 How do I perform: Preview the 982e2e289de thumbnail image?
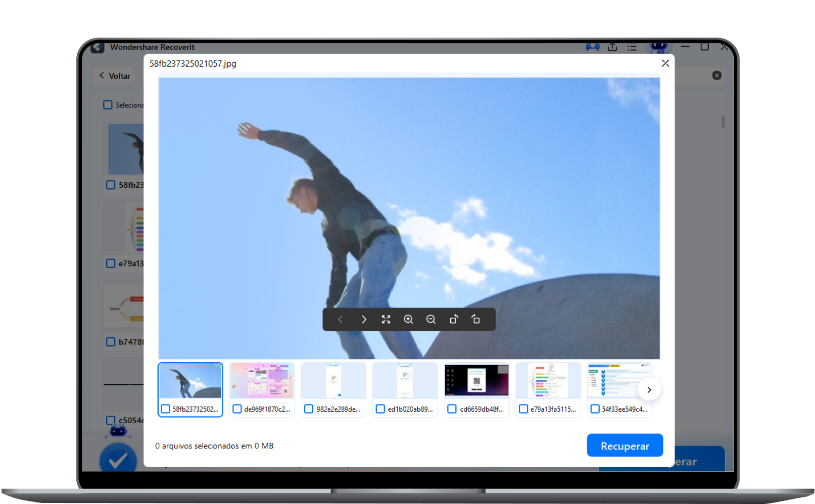pos(333,381)
